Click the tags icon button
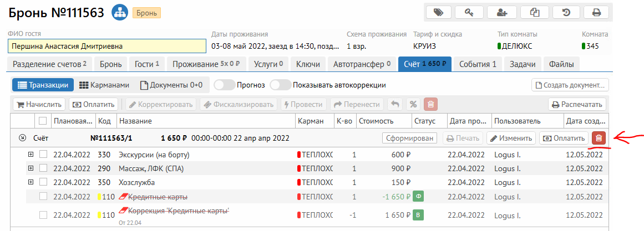 point(438,12)
